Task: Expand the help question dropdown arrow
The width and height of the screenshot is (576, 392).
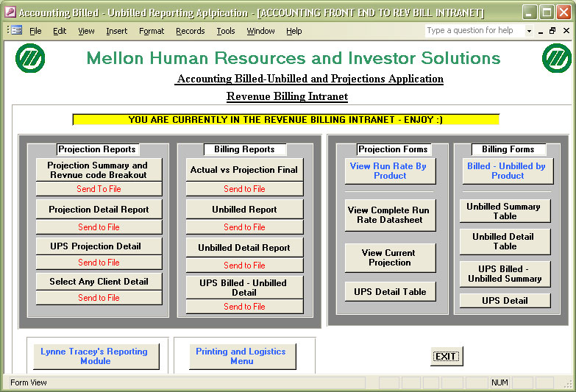Action: tap(529, 31)
